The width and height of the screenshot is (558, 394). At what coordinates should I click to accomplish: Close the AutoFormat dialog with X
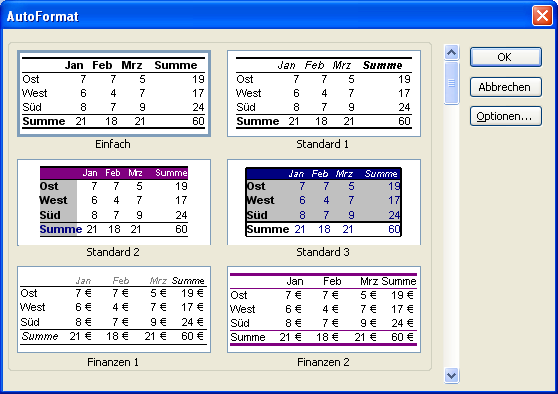click(x=542, y=16)
